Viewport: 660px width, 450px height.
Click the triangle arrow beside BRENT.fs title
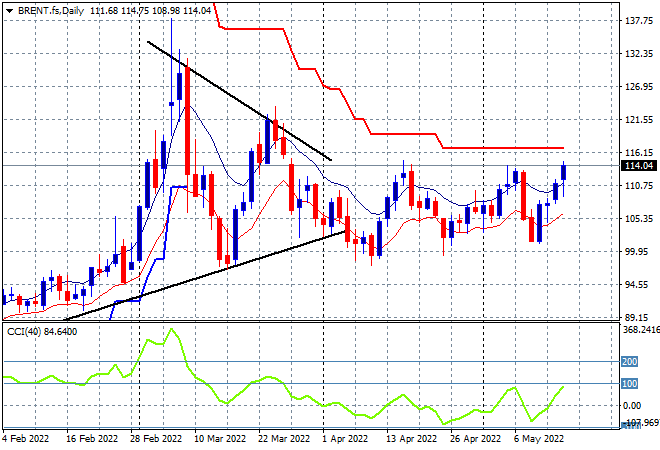(x=10, y=11)
